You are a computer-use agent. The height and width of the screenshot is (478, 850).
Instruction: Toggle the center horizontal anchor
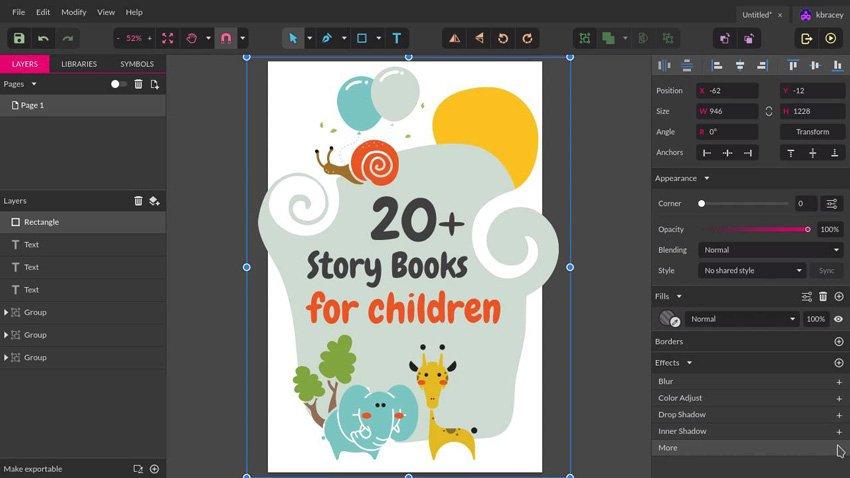tap(727, 153)
